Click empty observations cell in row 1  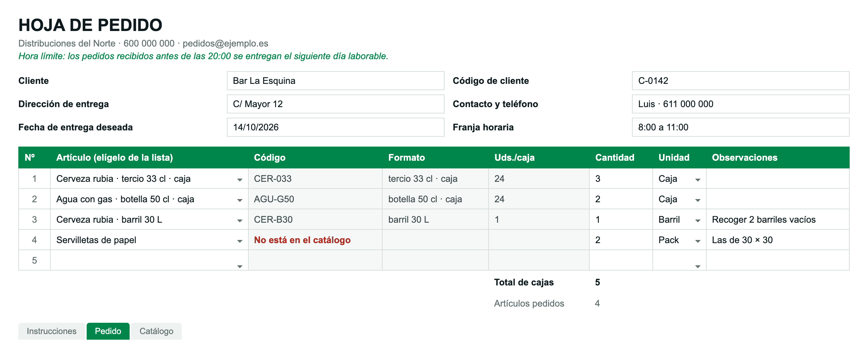tap(778, 179)
